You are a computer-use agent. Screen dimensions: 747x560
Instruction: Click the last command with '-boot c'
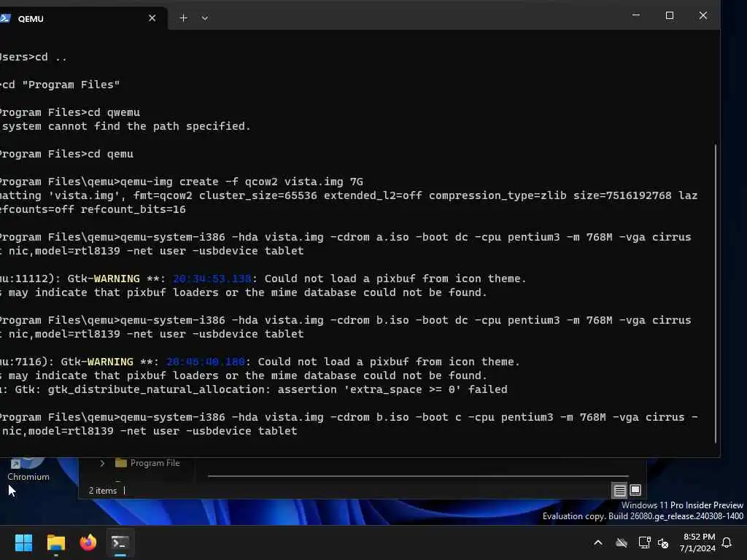click(349, 424)
